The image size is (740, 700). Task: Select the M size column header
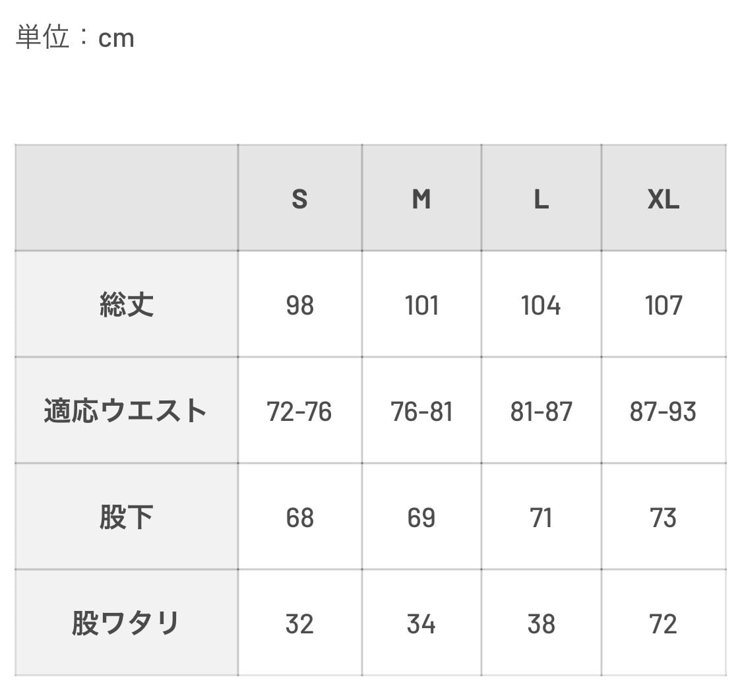click(421, 198)
